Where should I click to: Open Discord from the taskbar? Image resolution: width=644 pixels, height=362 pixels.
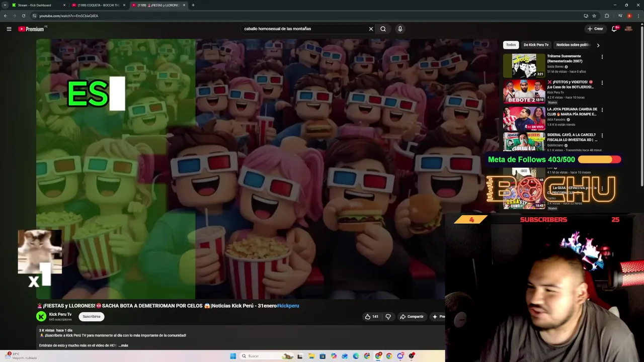point(400,356)
